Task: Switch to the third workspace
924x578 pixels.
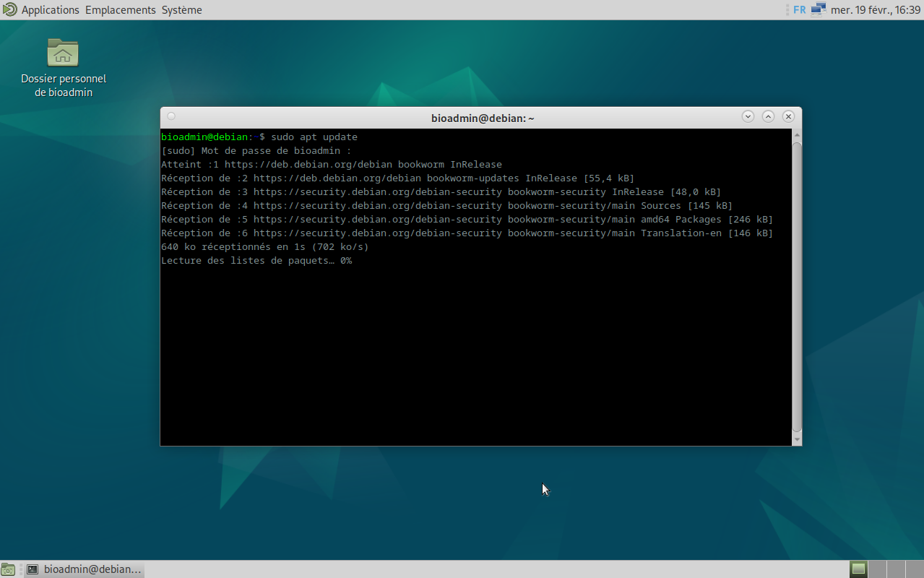Action: pyautogui.click(x=895, y=569)
